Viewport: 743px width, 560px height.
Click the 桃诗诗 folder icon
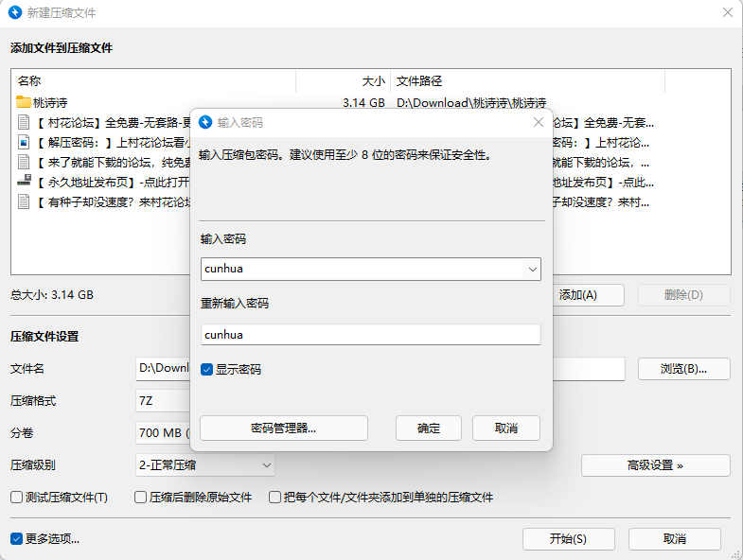pos(25,102)
